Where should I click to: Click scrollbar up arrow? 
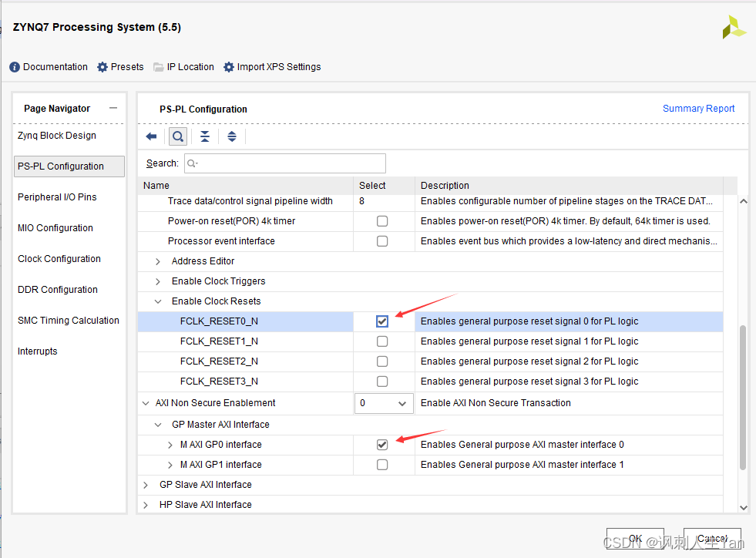744,201
